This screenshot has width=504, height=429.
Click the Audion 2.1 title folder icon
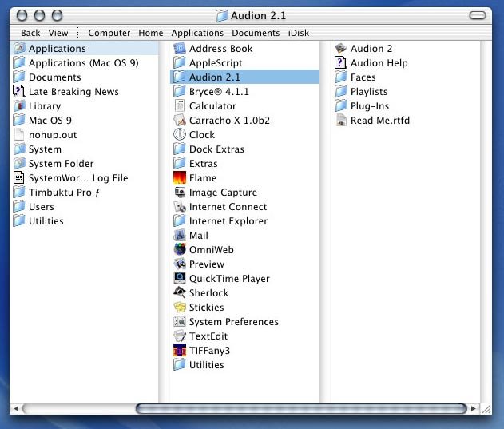[221, 15]
